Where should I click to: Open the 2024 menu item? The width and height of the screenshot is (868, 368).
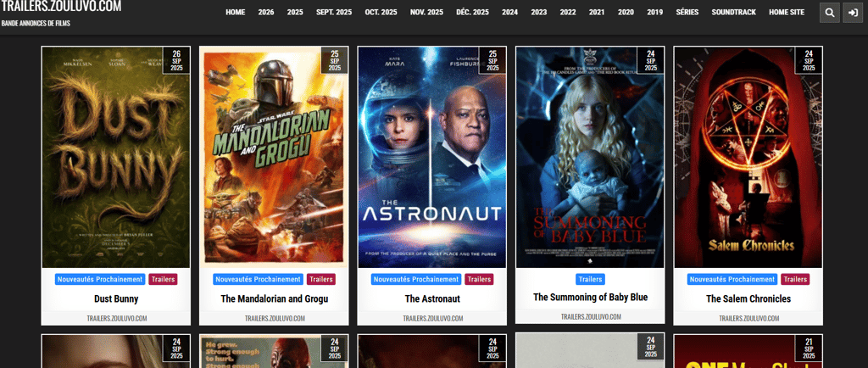(x=509, y=12)
